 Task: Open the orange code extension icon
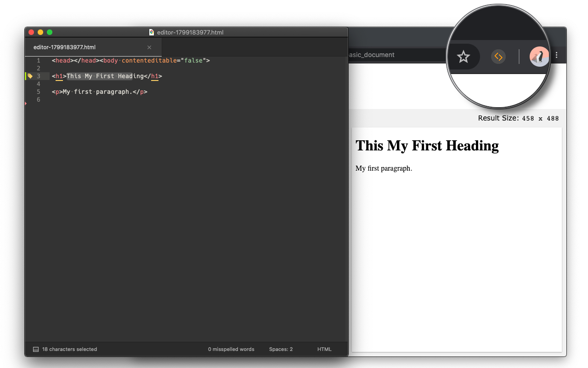coord(498,57)
